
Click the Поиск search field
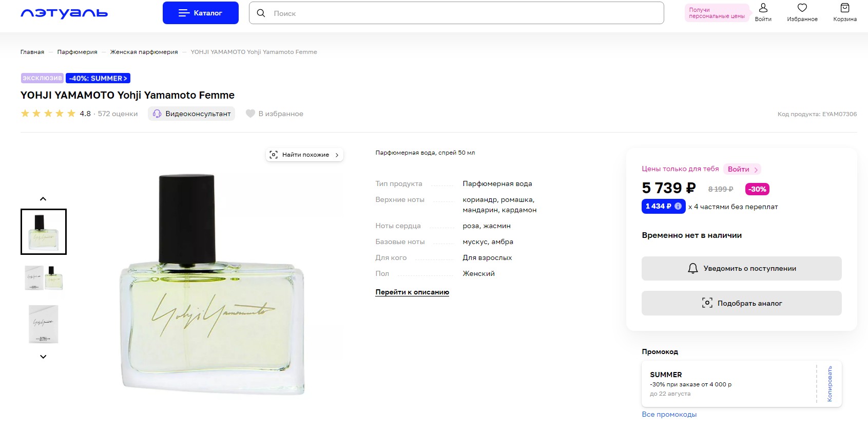pos(456,13)
